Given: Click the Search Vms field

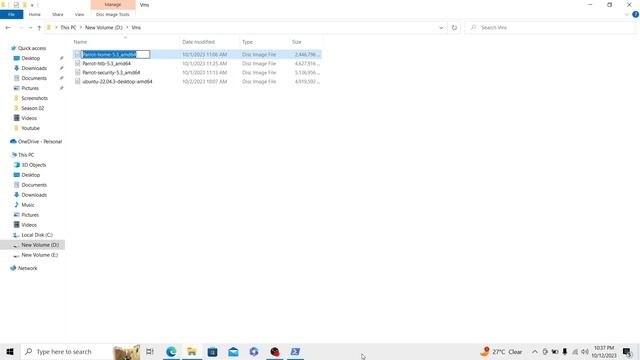Looking at the screenshot, I should point(551,27).
